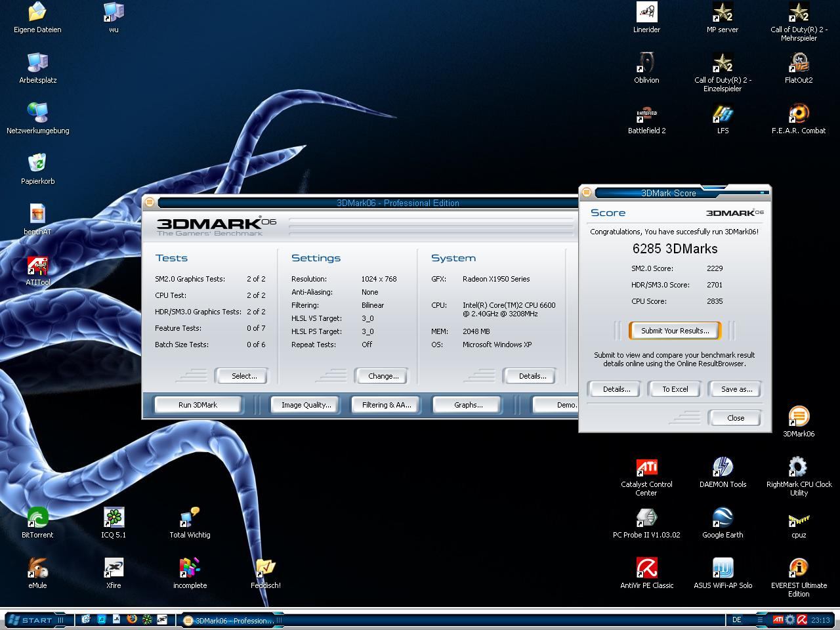Open Filtering & AA... options
Image resolution: width=840 pixels, height=630 pixels.
coord(387,405)
